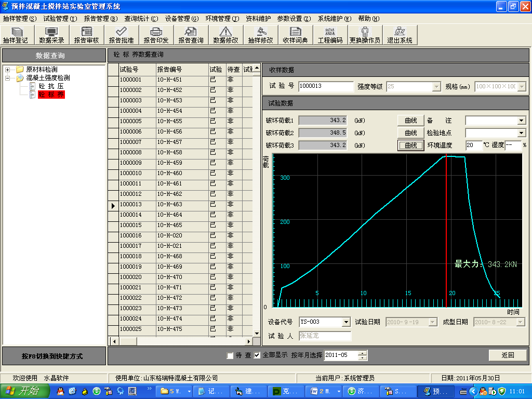
Task: Click the red marker line on curve
Action: pos(446,234)
